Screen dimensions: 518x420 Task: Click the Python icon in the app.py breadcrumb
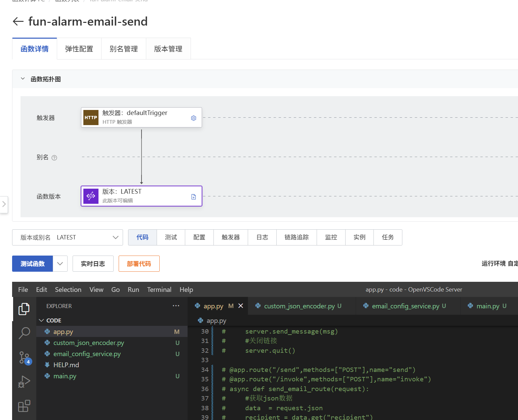click(201, 320)
